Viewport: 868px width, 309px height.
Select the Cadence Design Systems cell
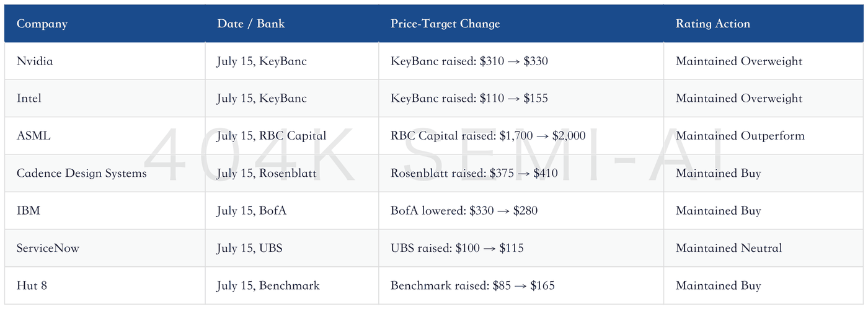[x=105, y=173]
